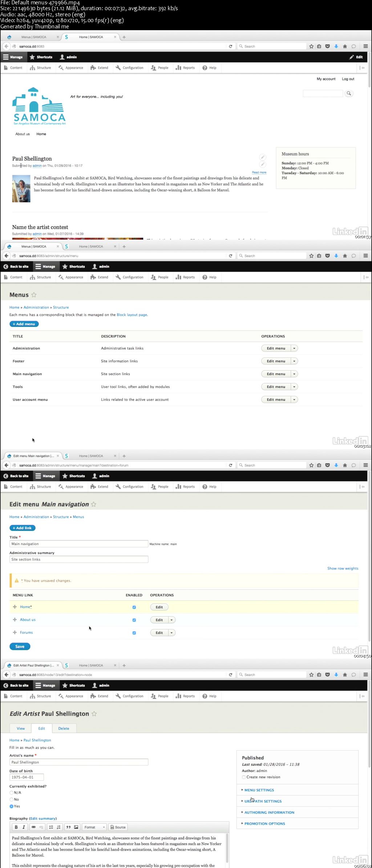Click star beside Edit menu Main navigation title

(x=94, y=504)
